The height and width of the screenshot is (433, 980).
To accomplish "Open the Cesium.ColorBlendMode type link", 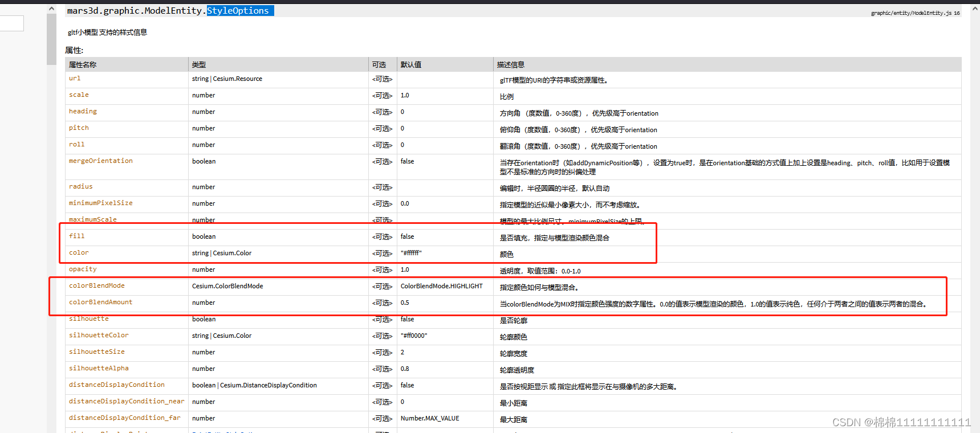I will coord(227,286).
